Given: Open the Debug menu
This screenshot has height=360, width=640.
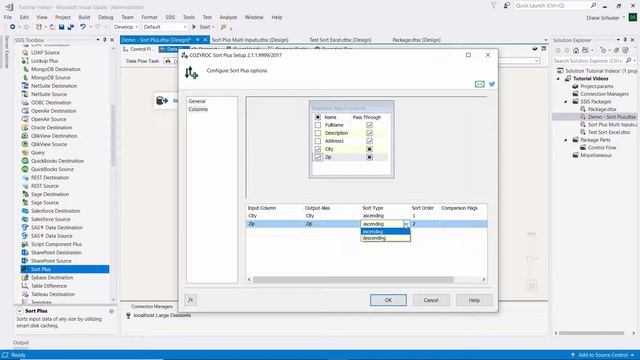Looking at the screenshot, I should point(105,17).
